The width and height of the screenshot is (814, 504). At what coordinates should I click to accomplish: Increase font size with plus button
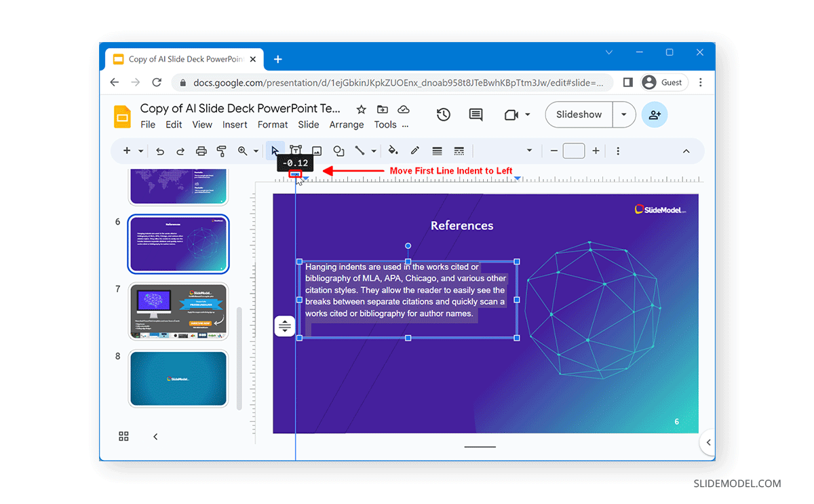(x=596, y=151)
